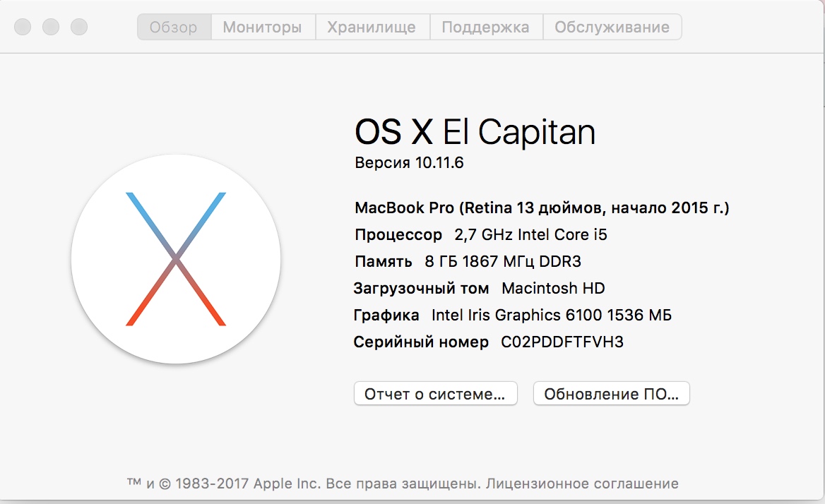Click the Процессор 2,7 GHz Intel Core i5 line

(480, 234)
